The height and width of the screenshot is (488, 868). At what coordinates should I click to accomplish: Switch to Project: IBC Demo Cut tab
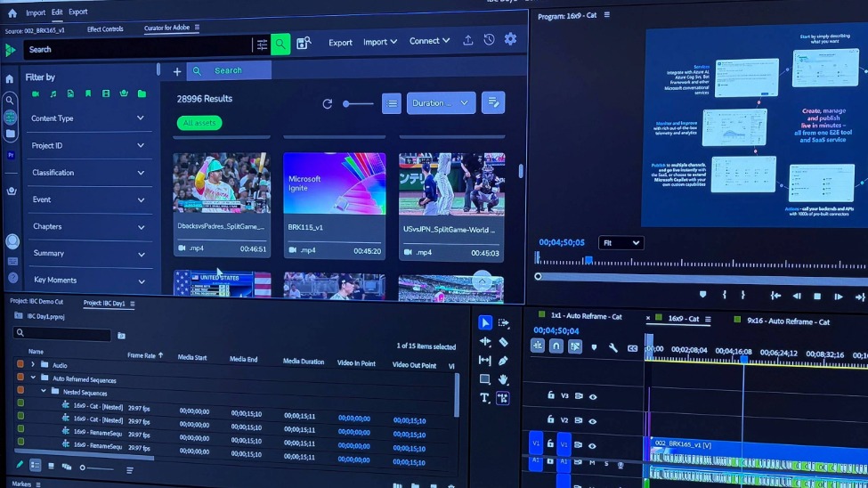37,301
